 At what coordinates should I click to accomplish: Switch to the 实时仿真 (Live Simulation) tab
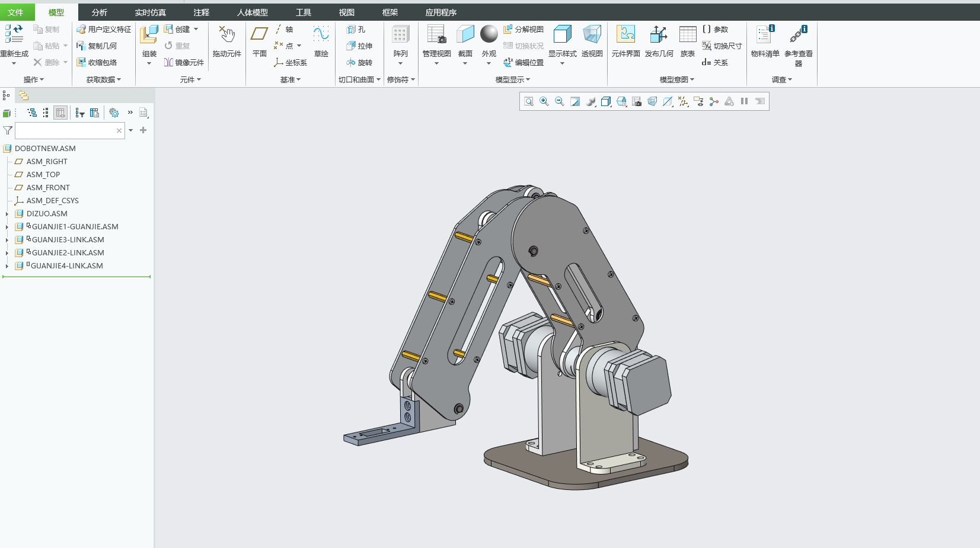(x=150, y=12)
